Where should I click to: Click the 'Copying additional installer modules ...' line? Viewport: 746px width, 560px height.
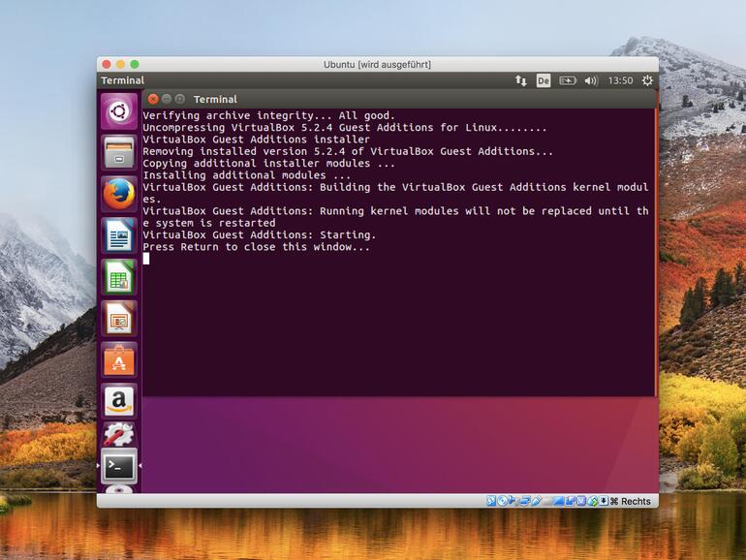(268, 163)
